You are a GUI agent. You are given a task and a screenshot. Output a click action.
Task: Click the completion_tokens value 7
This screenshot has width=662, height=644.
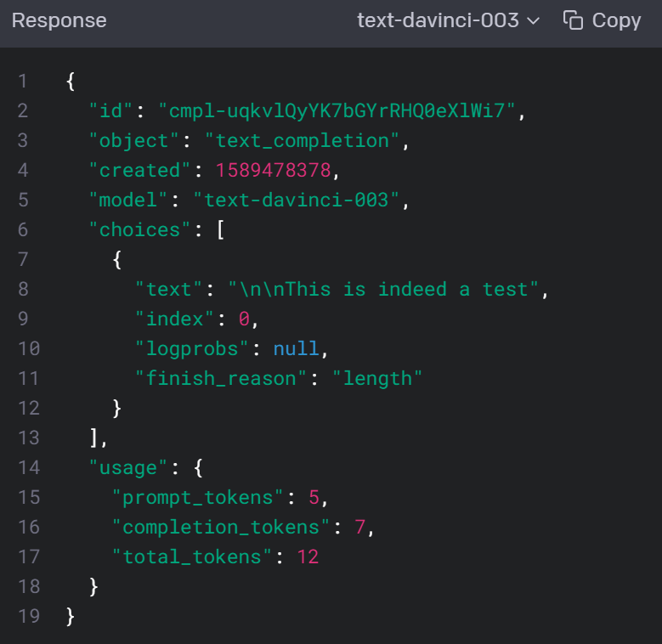coord(359,527)
